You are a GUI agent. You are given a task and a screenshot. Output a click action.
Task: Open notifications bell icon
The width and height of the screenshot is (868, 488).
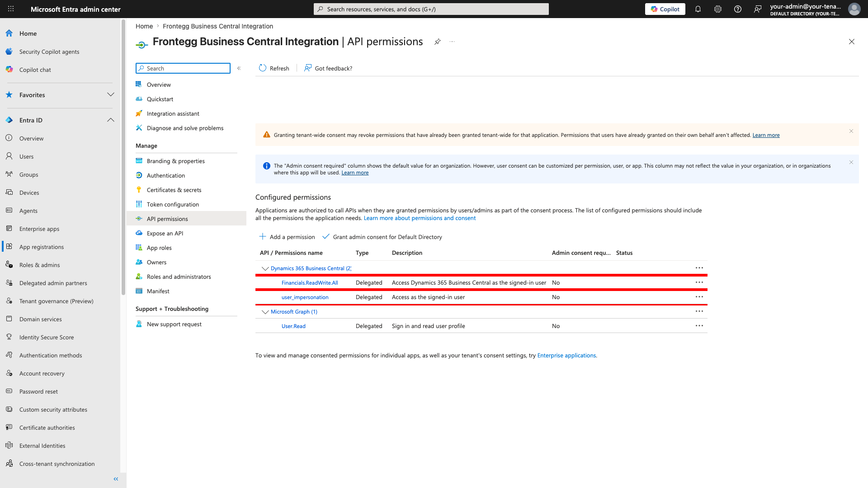click(698, 9)
